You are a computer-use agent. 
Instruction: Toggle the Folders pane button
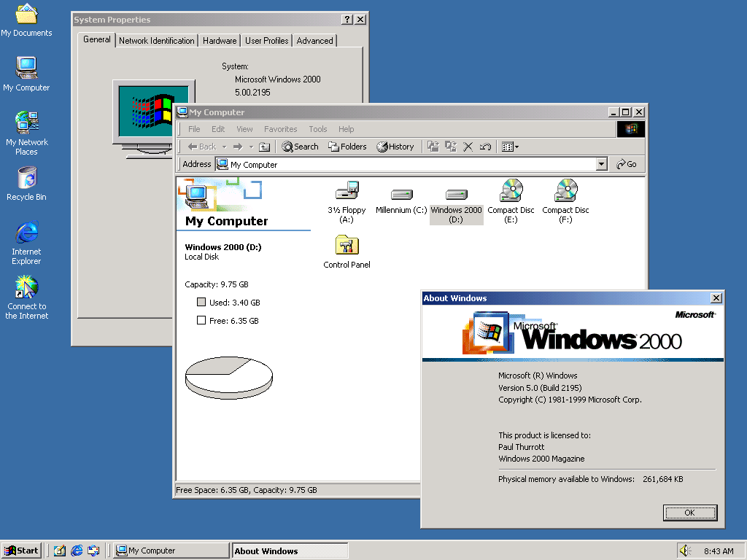tap(347, 147)
